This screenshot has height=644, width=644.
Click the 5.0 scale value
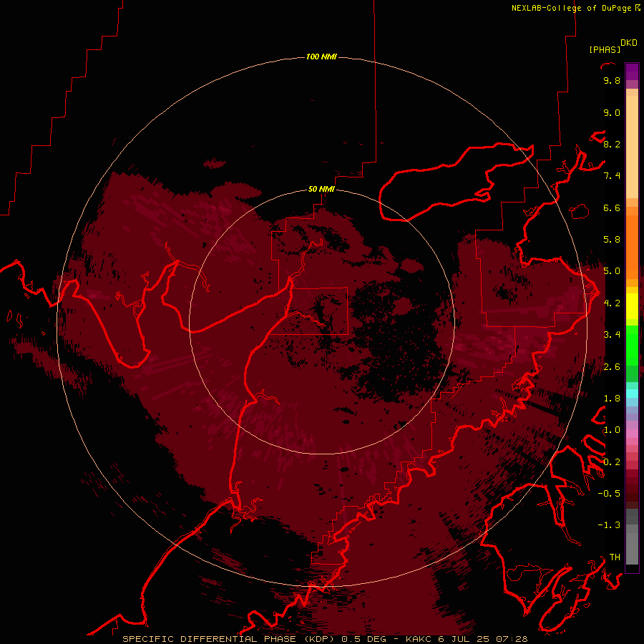(612, 271)
